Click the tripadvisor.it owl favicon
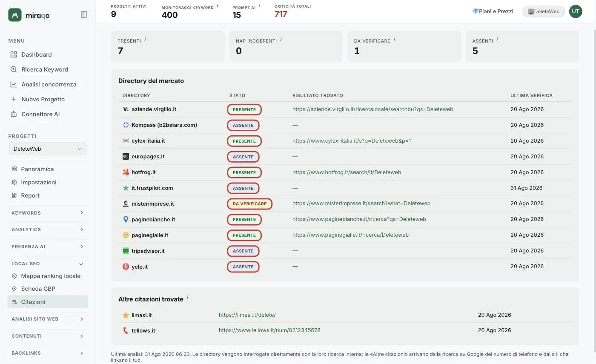 pyautogui.click(x=126, y=251)
